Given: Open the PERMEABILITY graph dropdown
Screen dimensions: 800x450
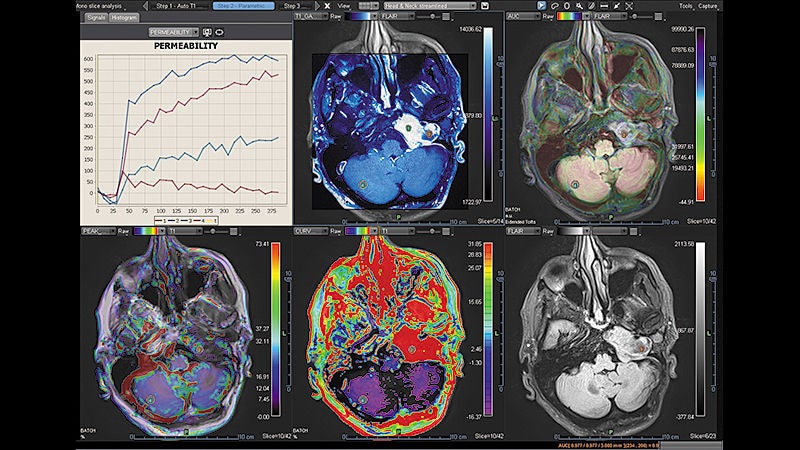Looking at the screenshot, I should [x=173, y=32].
